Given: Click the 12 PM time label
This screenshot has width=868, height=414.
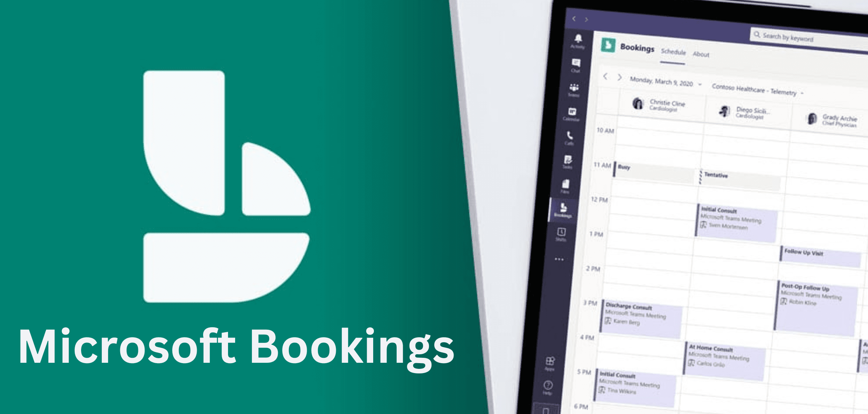Looking at the screenshot, I should (x=599, y=200).
